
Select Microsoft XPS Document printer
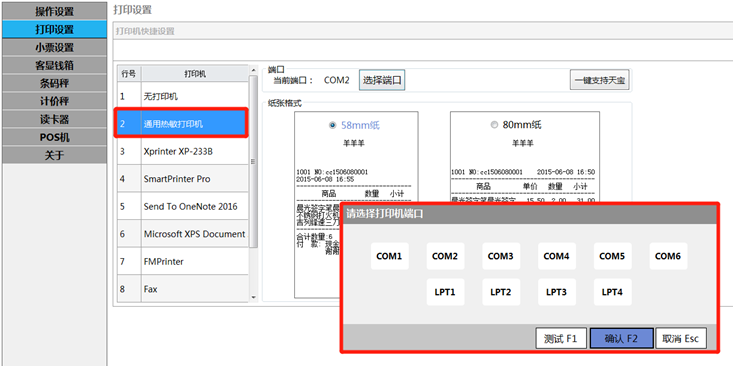tap(182, 234)
